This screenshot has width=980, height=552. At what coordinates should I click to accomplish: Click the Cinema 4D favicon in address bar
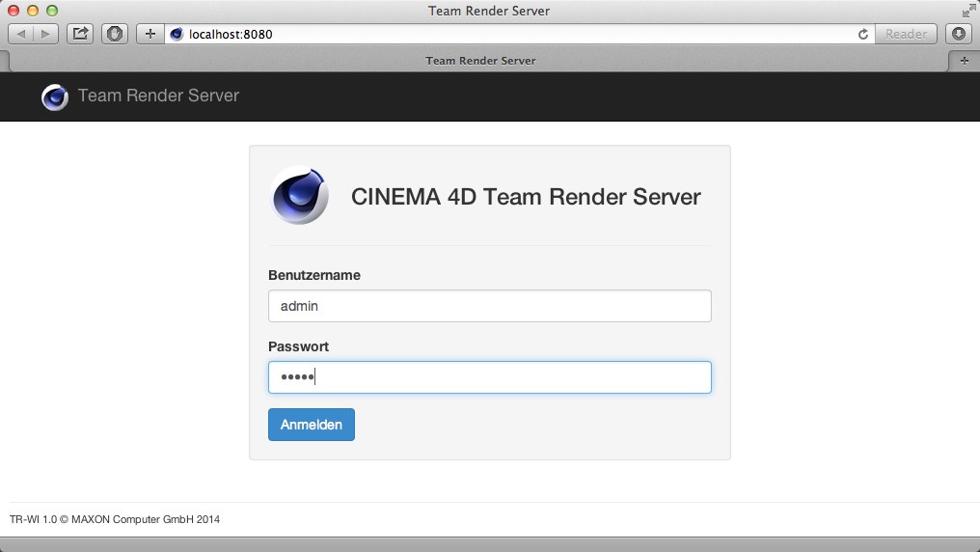pos(177,34)
